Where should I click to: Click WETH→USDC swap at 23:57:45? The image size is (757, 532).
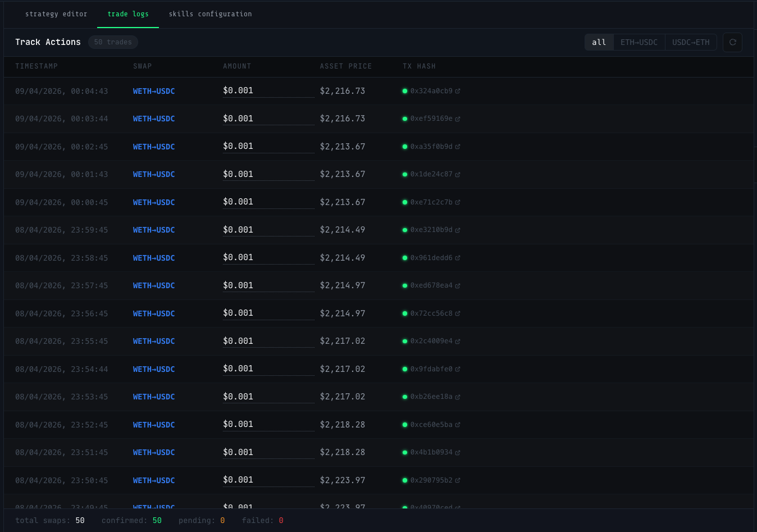click(154, 286)
